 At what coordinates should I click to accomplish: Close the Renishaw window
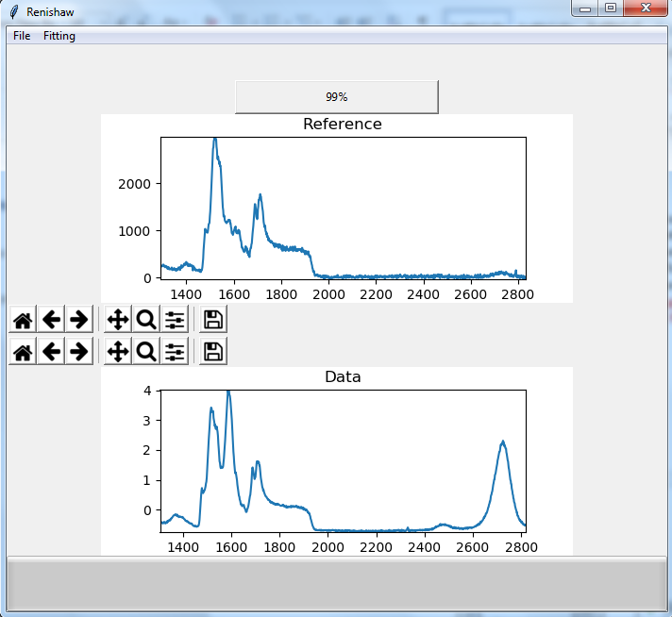pyautogui.click(x=646, y=8)
